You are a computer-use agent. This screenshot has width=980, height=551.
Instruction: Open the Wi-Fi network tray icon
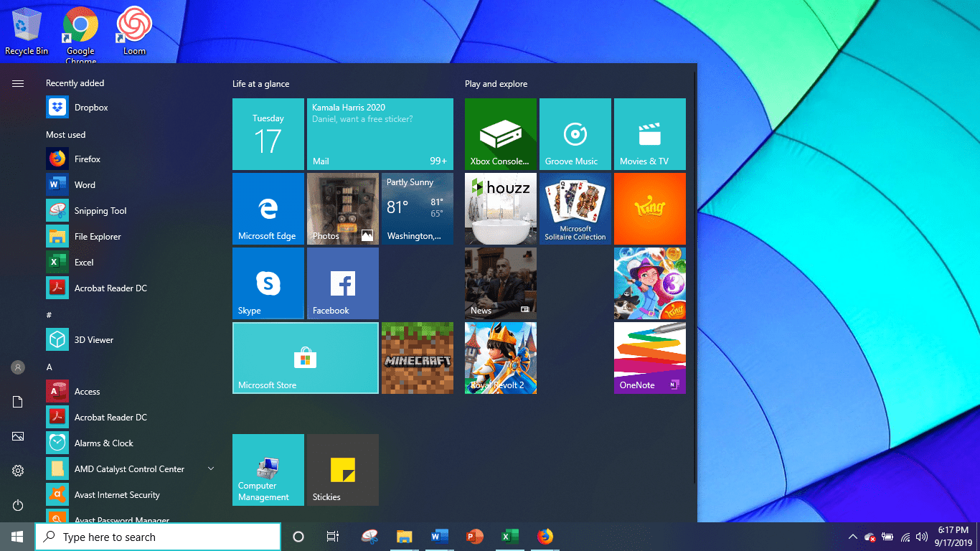pyautogui.click(x=905, y=537)
